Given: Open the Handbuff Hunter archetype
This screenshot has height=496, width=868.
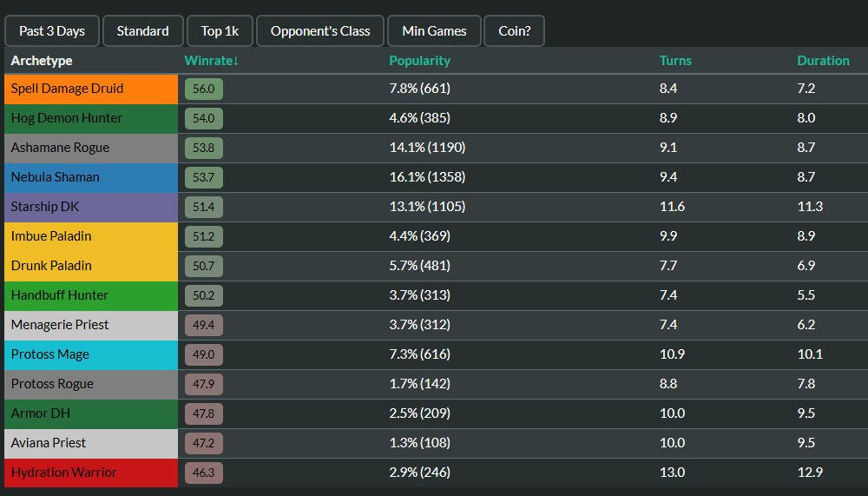Looking at the screenshot, I should tap(91, 295).
